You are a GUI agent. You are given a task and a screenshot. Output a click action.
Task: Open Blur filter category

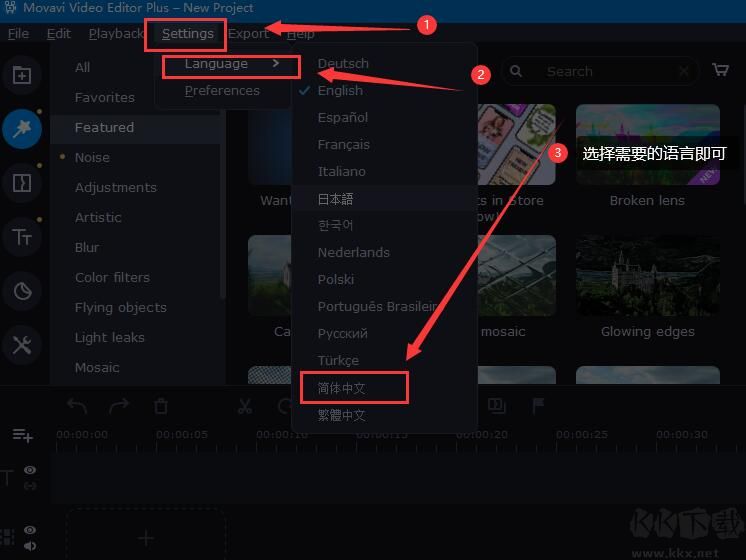coord(87,247)
